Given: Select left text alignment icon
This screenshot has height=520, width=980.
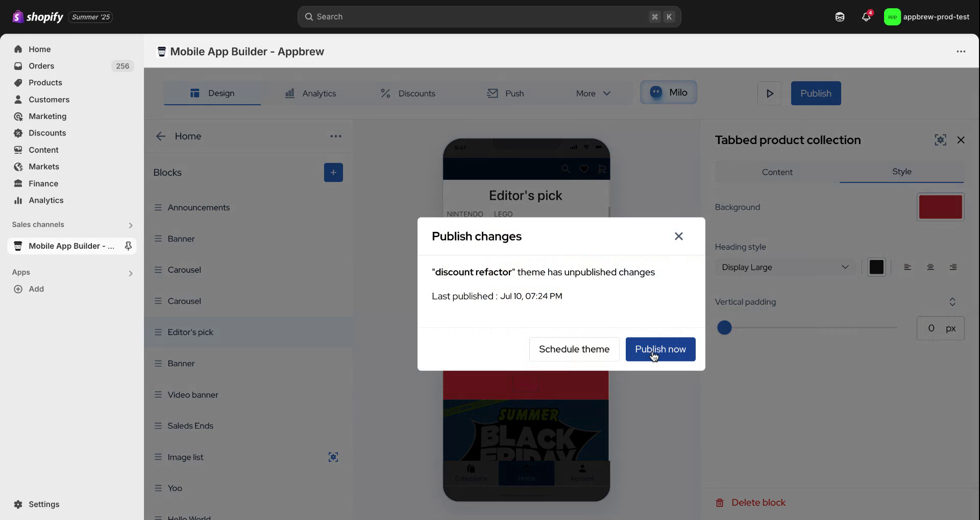Looking at the screenshot, I should [x=908, y=267].
